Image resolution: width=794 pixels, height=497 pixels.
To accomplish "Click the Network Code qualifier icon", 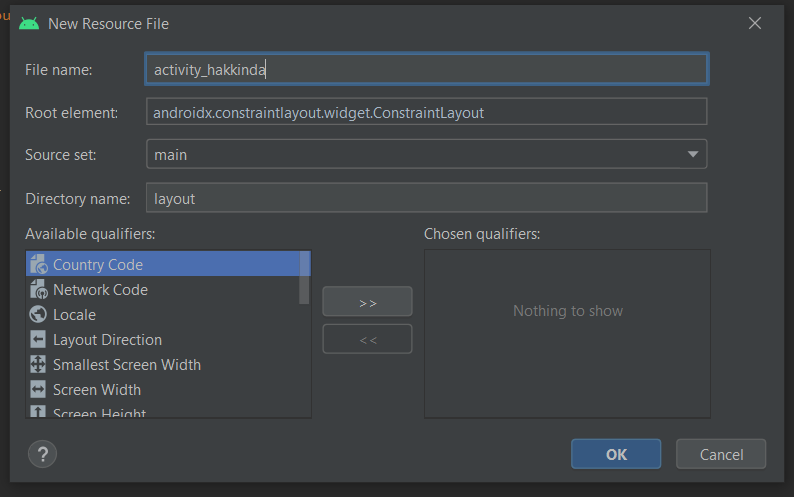I will (38, 290).
